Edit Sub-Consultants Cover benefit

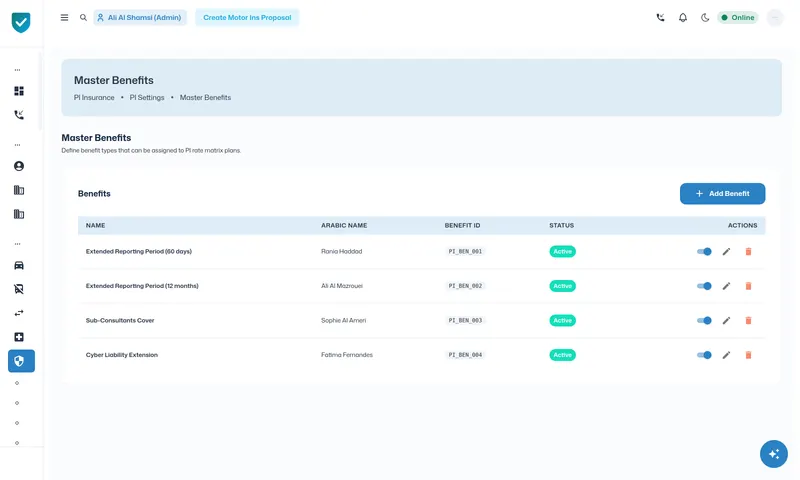coord(726,320)
